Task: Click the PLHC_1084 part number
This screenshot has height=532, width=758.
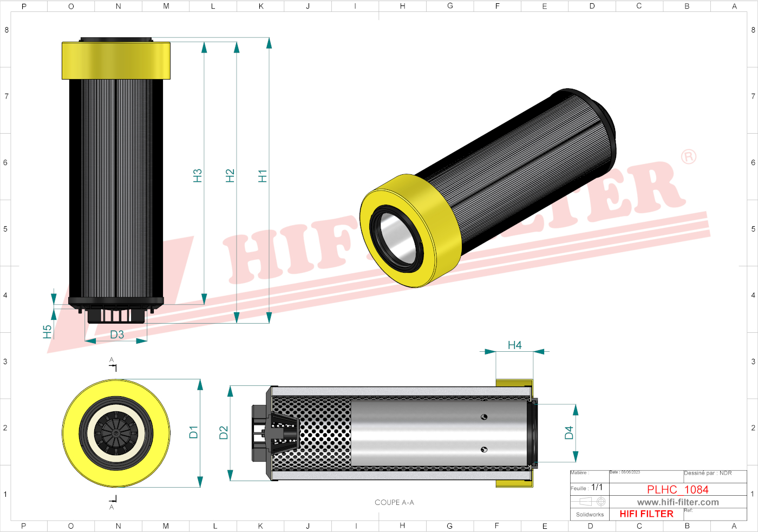Action: click(x=677, y=489)
